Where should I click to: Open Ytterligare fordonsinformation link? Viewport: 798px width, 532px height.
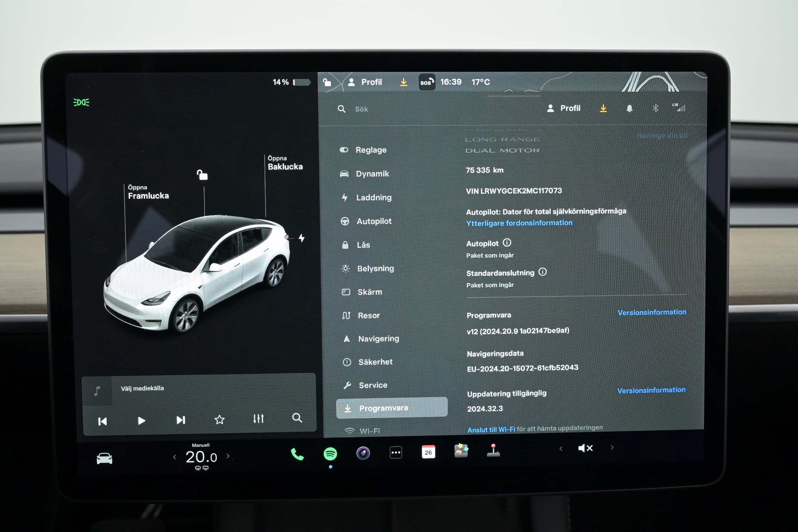[x=519, y=223]
